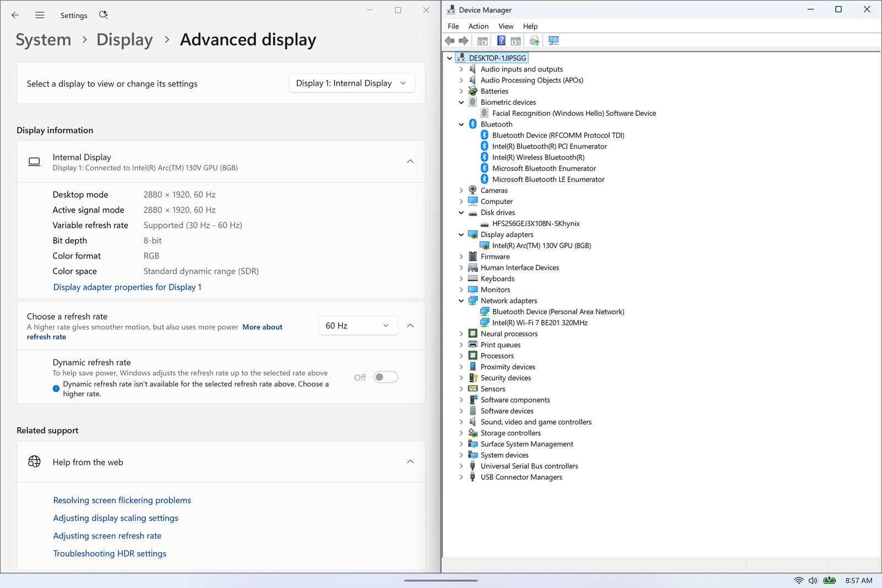
Task: Click the battery charging tray icon
Action: [829, 580]
